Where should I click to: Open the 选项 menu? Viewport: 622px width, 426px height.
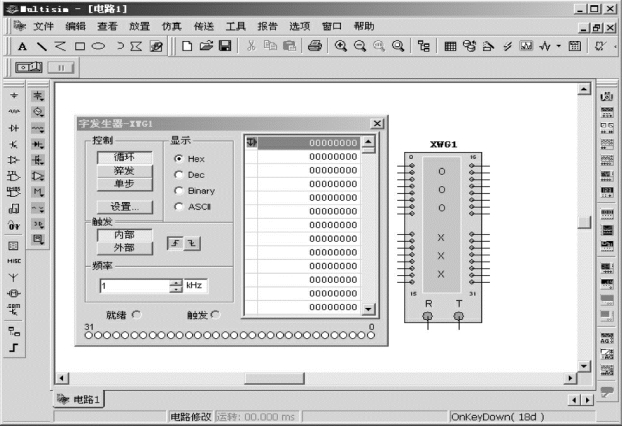(x=299, y=26)
